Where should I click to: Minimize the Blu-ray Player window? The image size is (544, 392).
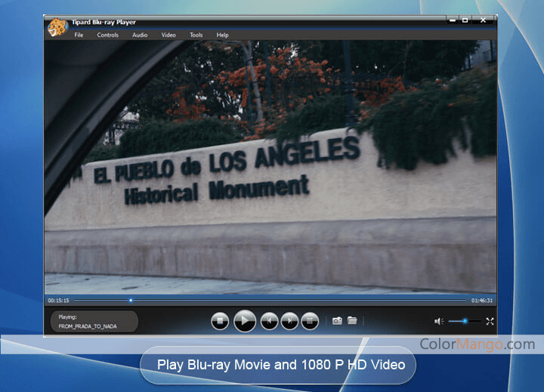pyautogui.click(x=453, y=20)
